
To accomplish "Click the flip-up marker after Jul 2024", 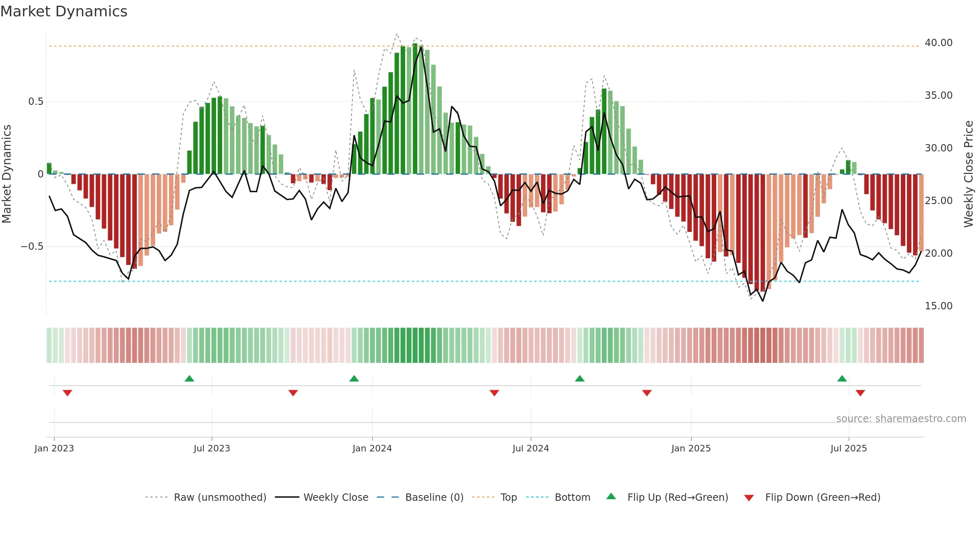I will [580, 378].
